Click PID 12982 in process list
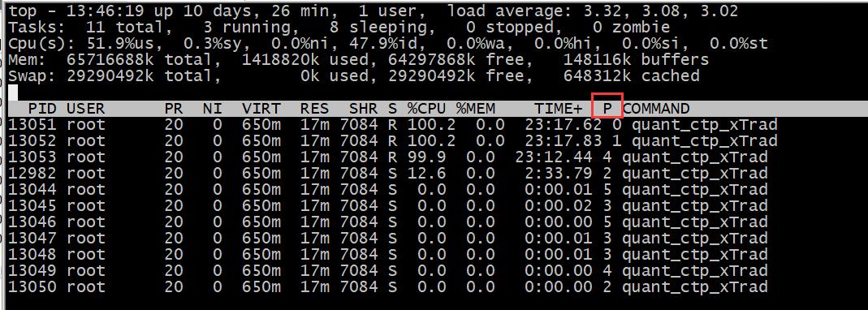The image size is (868, 310). (x=32, y=174)
